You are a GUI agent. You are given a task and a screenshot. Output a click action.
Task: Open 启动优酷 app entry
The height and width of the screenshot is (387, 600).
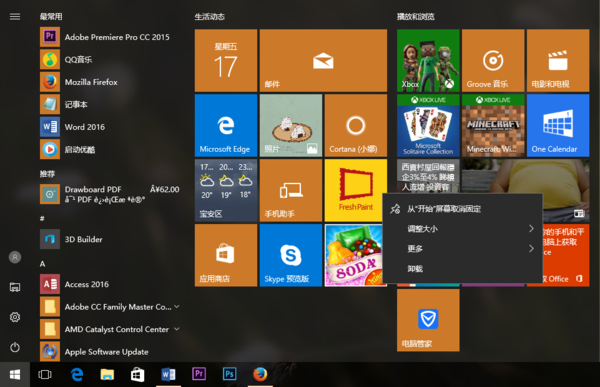click(x=109, y=150)
